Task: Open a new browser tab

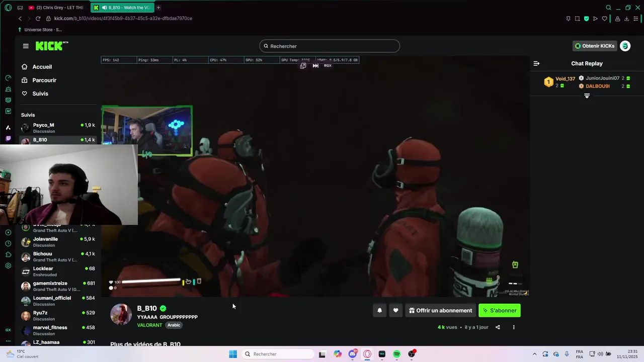Action: pos(158,8)
